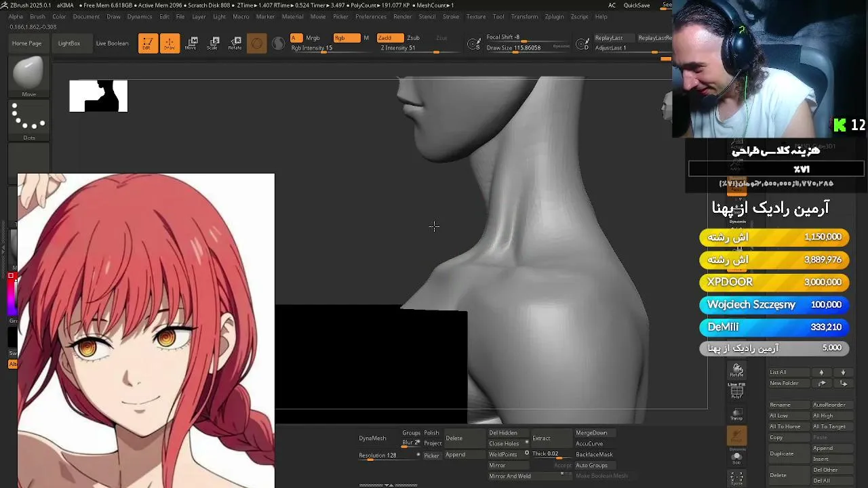This screenshot has width=868, height=488.
Task: Click the black-and-white silhouette thumbnail
Action: pyautogui.click(x=98, y=96)
